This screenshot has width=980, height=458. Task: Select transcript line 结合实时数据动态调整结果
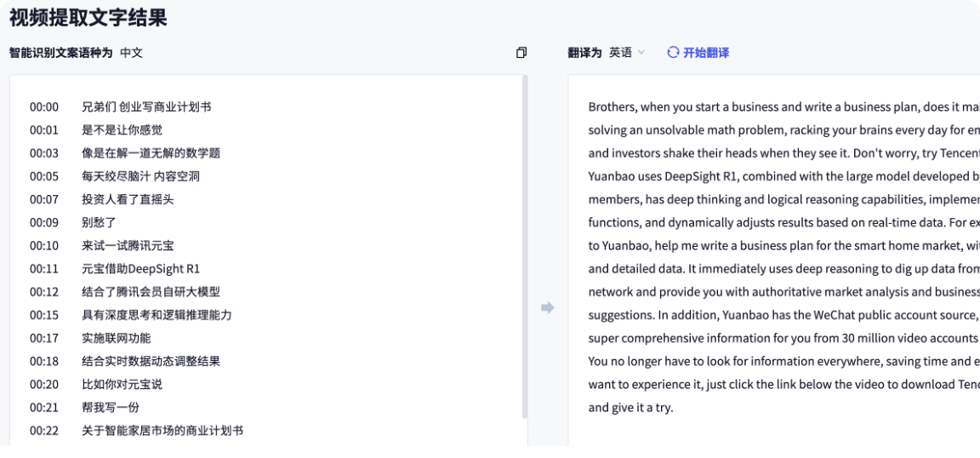[151, 362]
